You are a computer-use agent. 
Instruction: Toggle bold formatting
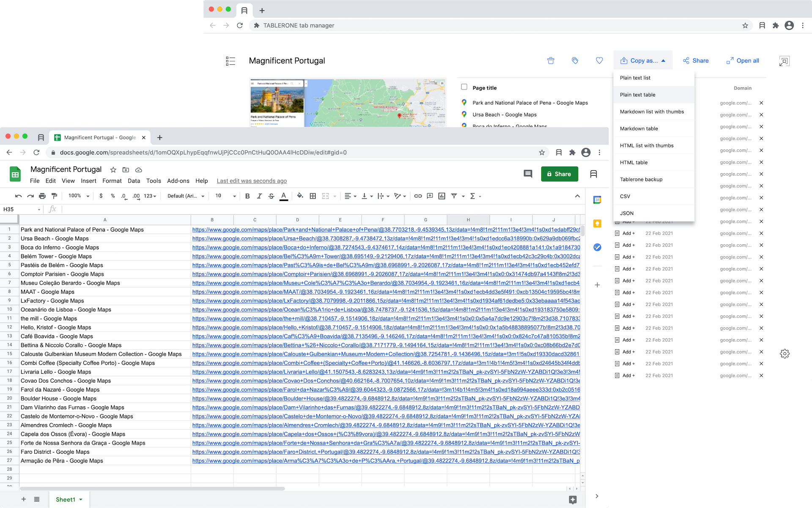click(247, 196)
